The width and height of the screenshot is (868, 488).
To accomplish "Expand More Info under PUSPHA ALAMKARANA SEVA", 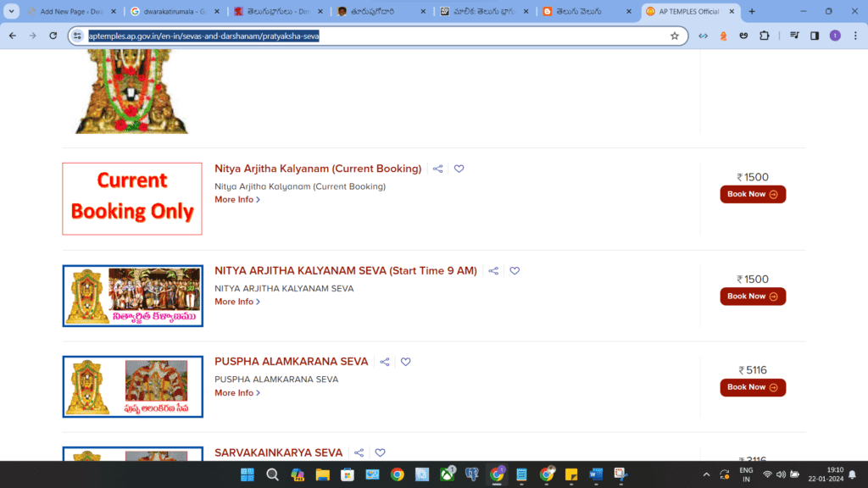I will (x=237, y=393).
